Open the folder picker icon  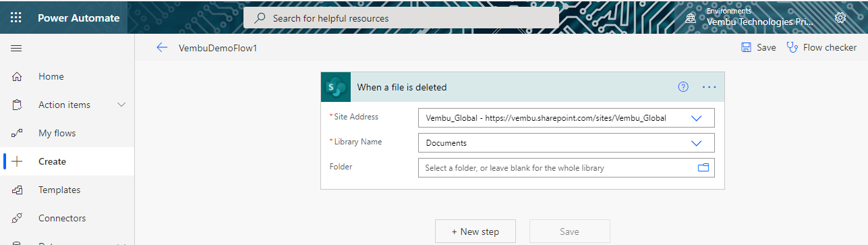click(703, 168)
